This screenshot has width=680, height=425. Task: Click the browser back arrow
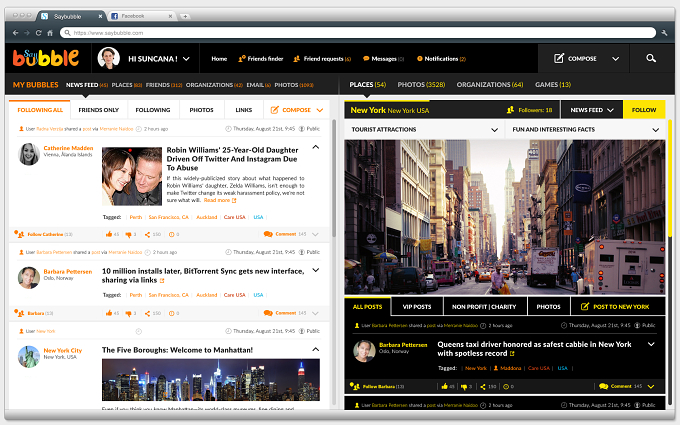pos(16,33)
